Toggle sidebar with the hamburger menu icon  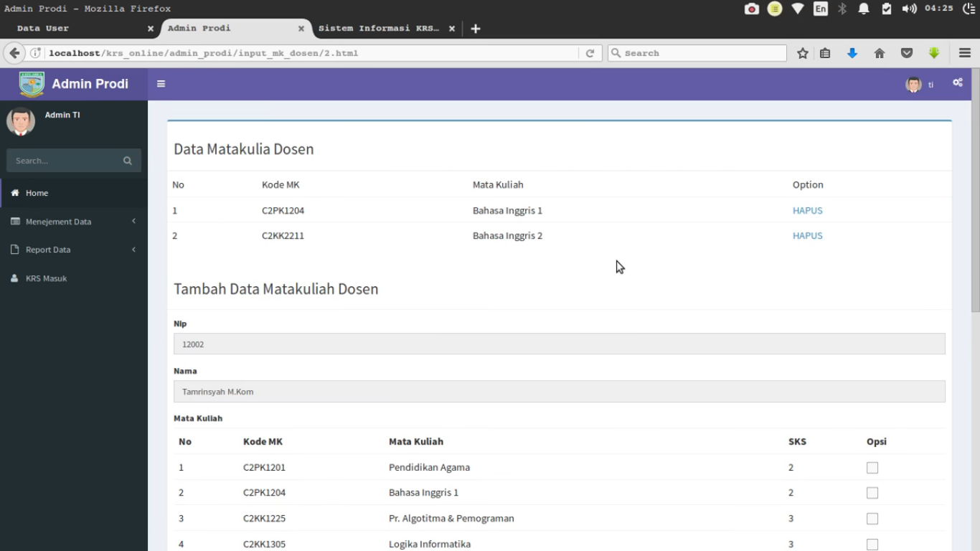click(x=161, y=84)
